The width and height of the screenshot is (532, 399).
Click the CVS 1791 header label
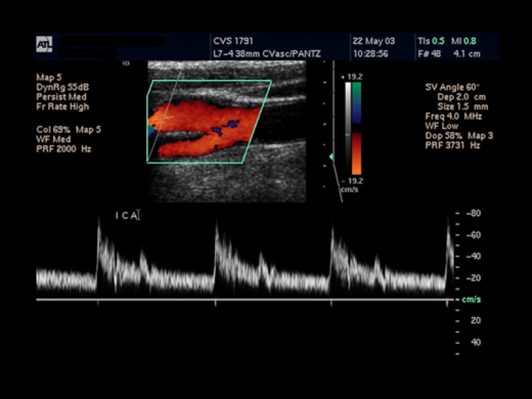coord(233,41)
